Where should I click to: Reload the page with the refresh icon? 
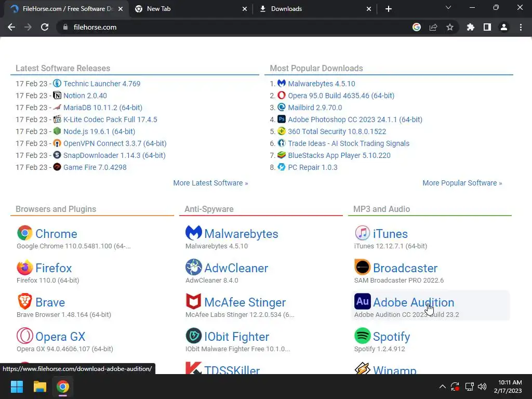45,27
